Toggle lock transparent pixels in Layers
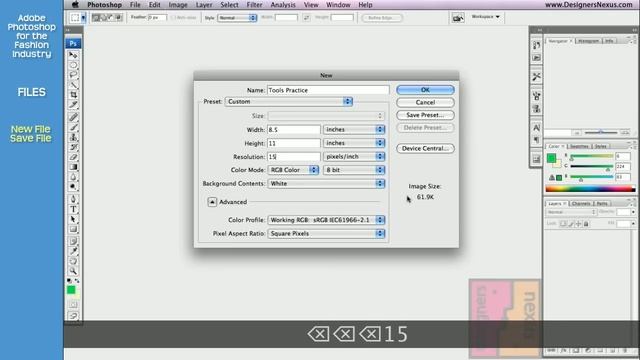This screenshot has width=640, height=360. pos(563,224)
